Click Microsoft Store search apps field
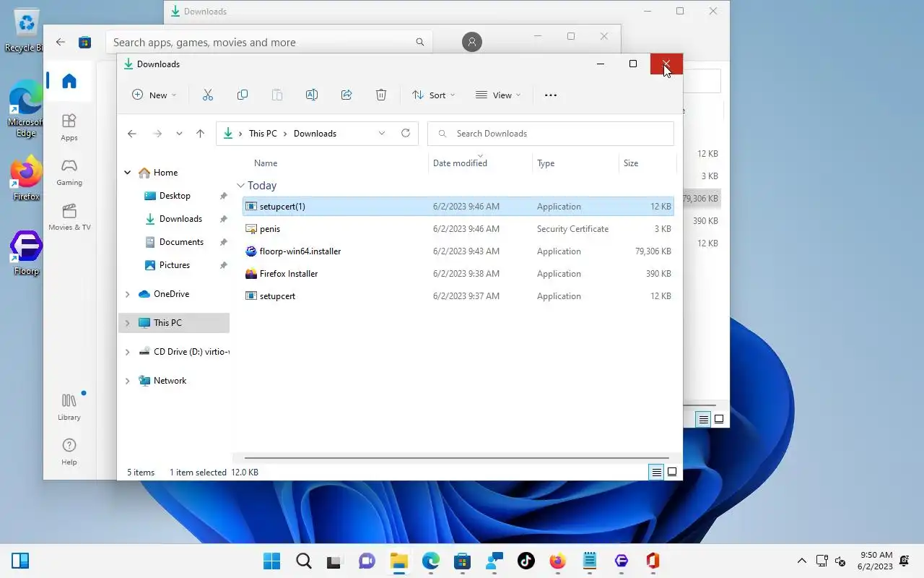924x578 pixels. tap(269, 43)
